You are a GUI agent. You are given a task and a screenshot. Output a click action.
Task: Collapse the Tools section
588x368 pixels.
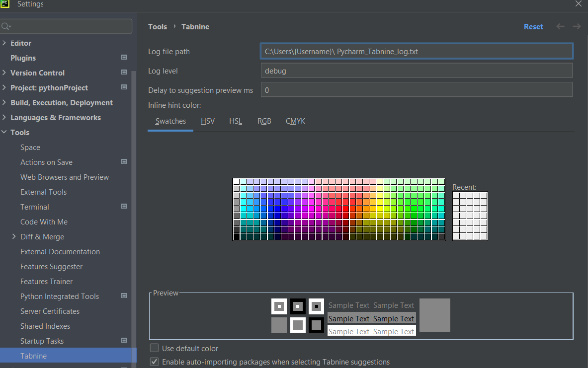point(4,132)
